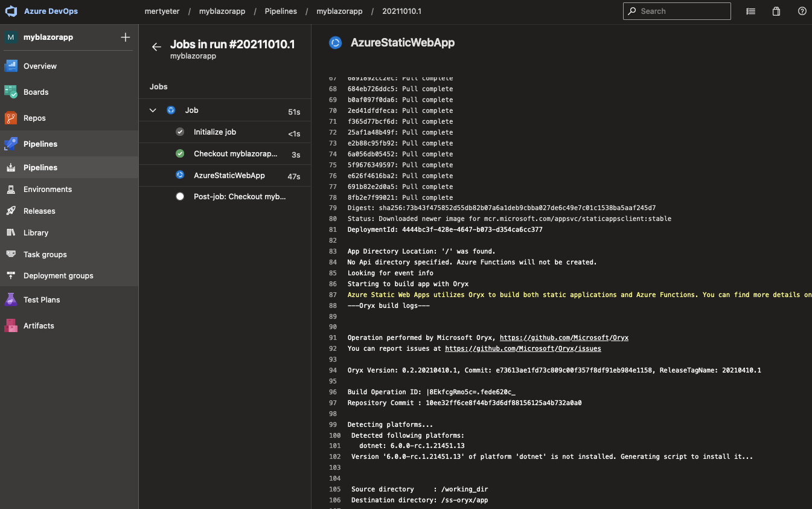The image size is (812, 509).
Task: Click log line 79 Digest sha256 text
Action: (502, 208)
